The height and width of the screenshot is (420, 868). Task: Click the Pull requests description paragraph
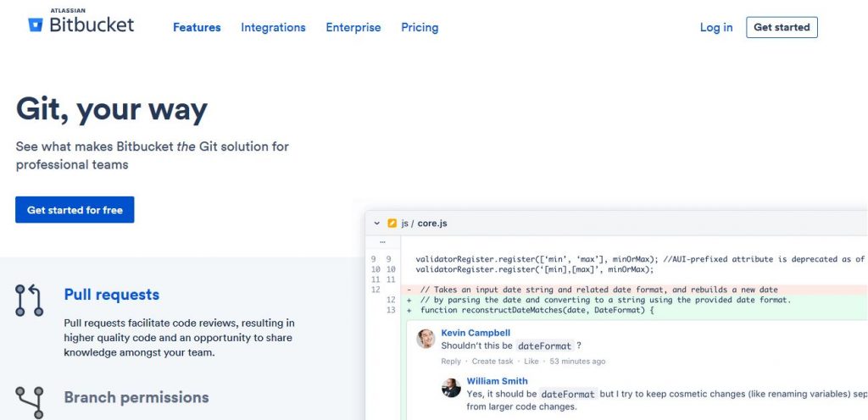[x=179, y=338]
